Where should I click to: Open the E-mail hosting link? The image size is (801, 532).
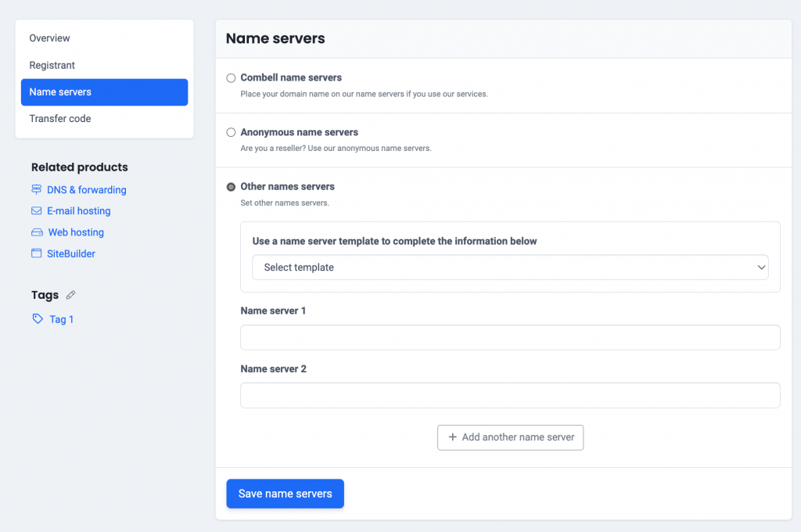click(79, 210)
